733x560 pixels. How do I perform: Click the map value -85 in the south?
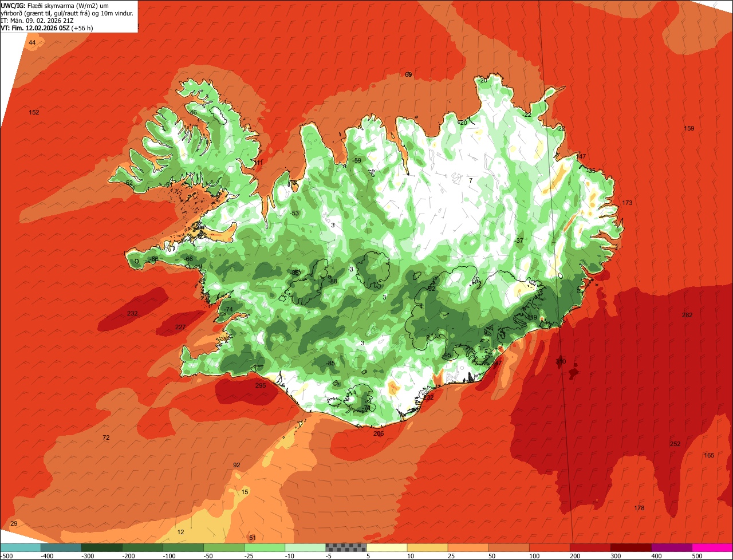coord(330,363)
